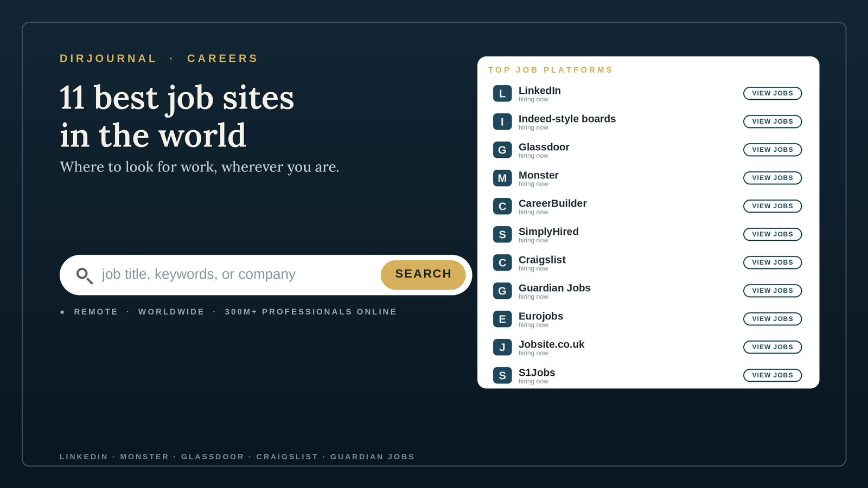Select the CareerBuilder platform name

coord(553,203)
